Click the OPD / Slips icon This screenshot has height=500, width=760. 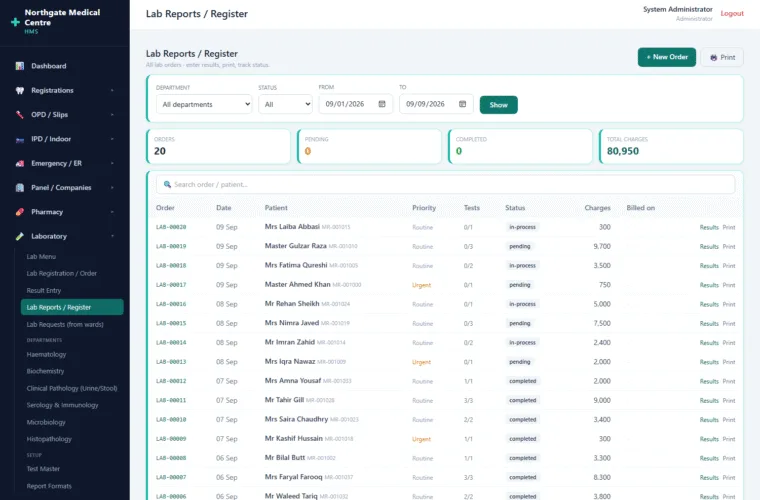[19, 114]
